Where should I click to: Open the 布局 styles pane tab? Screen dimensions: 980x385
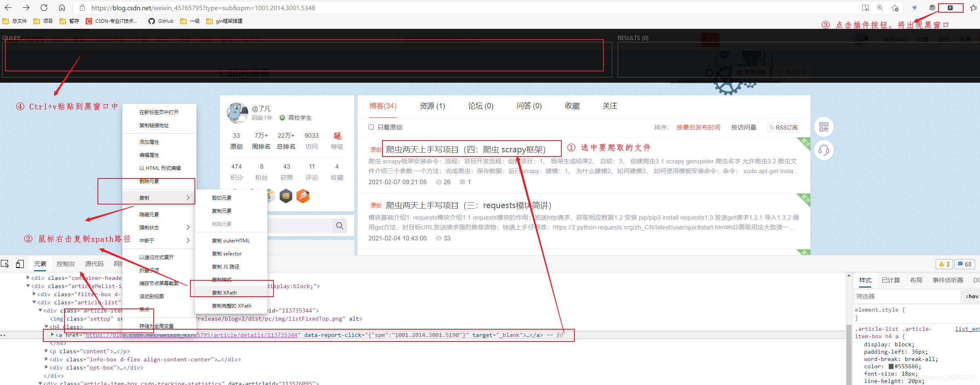(x=916, y=280)
